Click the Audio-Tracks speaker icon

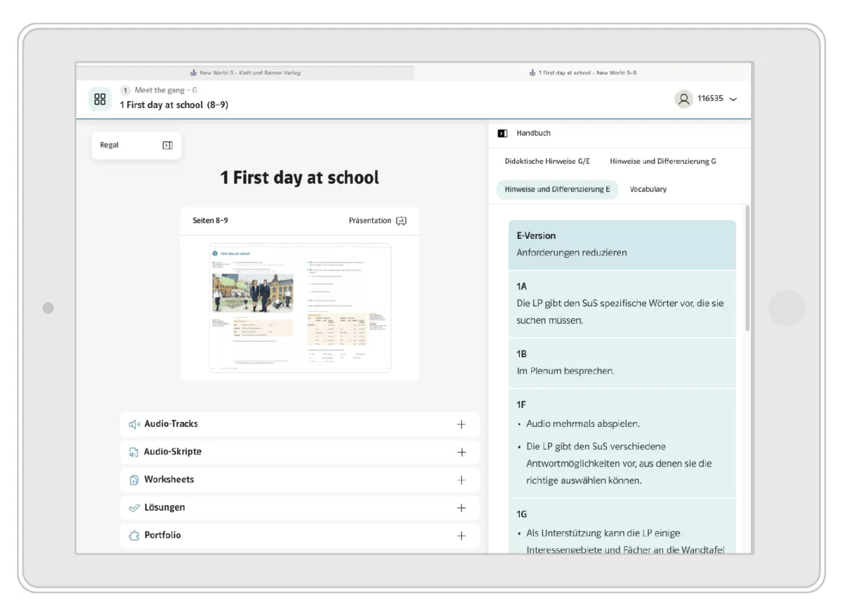(x=134, y=424)
